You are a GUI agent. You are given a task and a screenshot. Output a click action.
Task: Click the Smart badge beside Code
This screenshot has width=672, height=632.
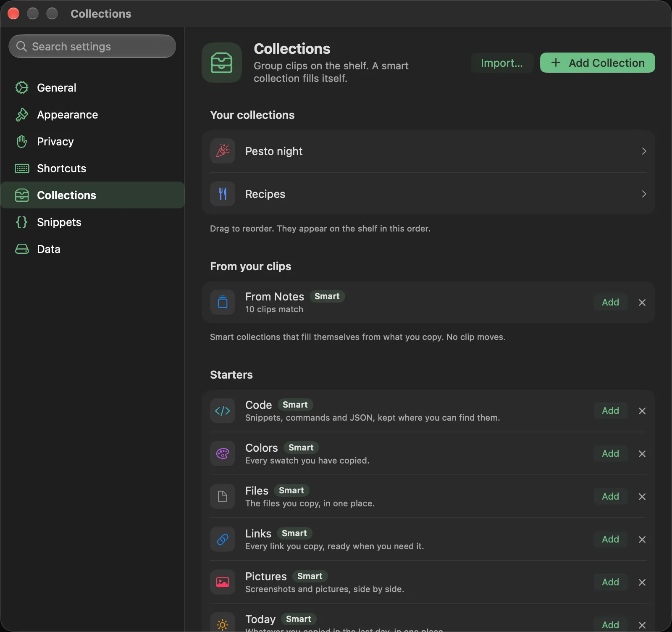point(295,405)
